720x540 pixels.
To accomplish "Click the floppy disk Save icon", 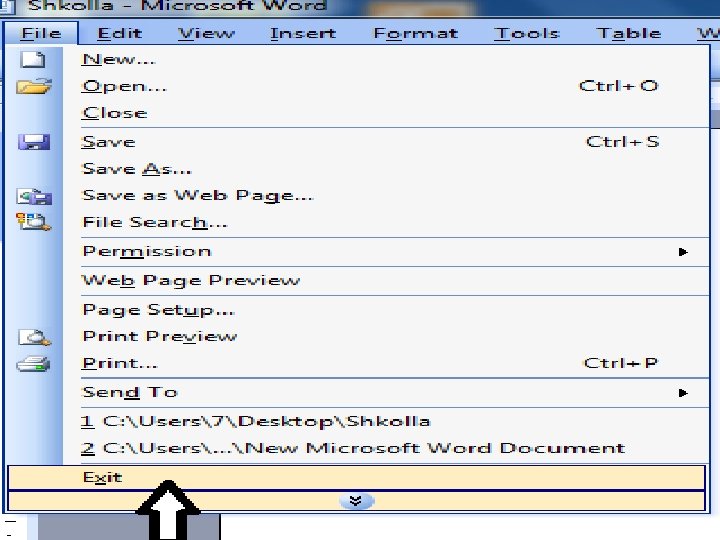I will coord(34,142).
